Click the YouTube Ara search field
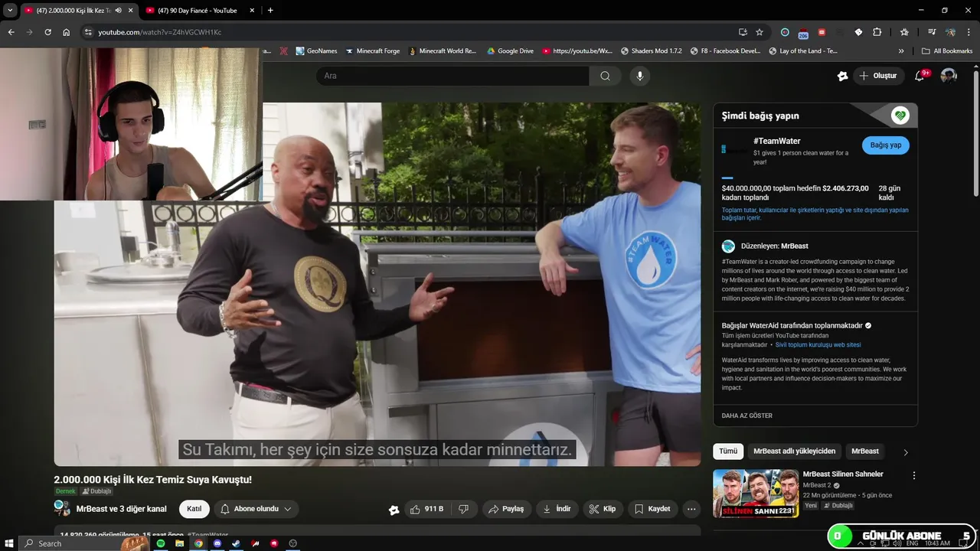The image size is (980, 551). [452, 76]
